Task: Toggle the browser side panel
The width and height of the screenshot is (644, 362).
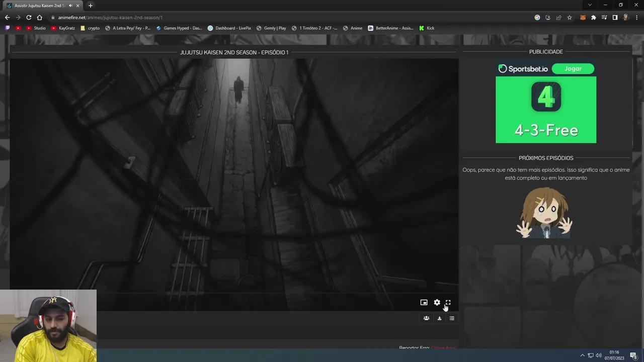Action: click(x=615, y=18)
